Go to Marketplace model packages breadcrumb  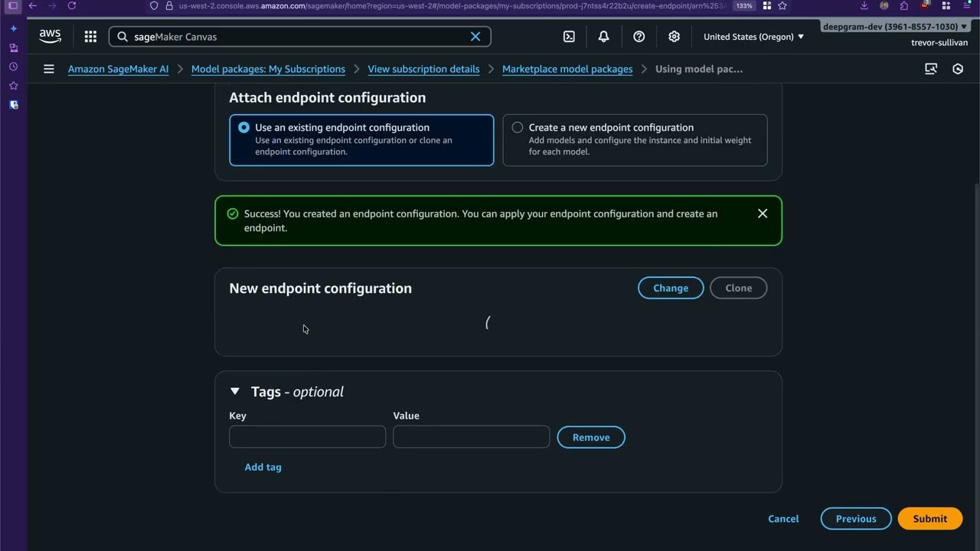pyautogui.click(x=567, y=69)
